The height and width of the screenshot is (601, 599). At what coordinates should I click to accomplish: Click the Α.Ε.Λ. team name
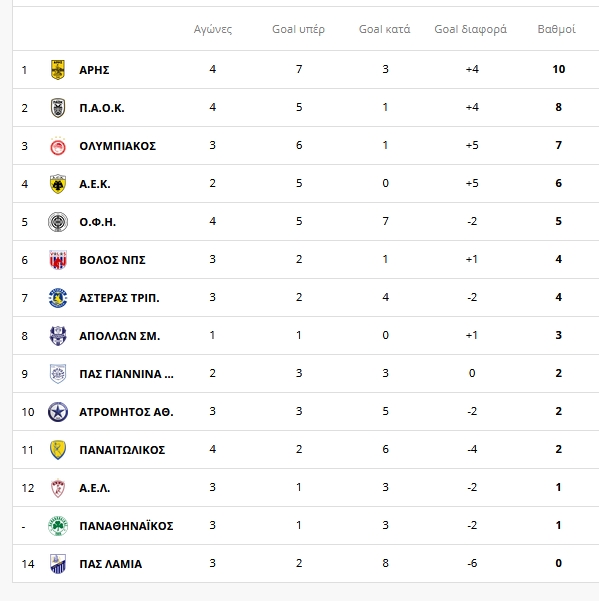click(95, 488)
